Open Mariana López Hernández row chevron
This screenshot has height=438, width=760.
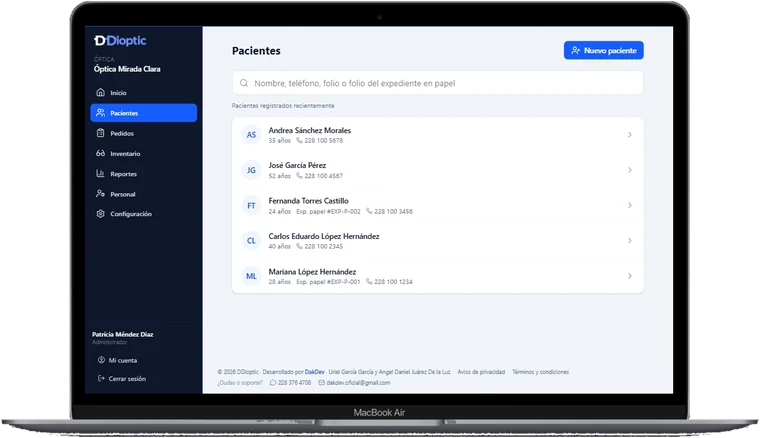pos(630,276)
